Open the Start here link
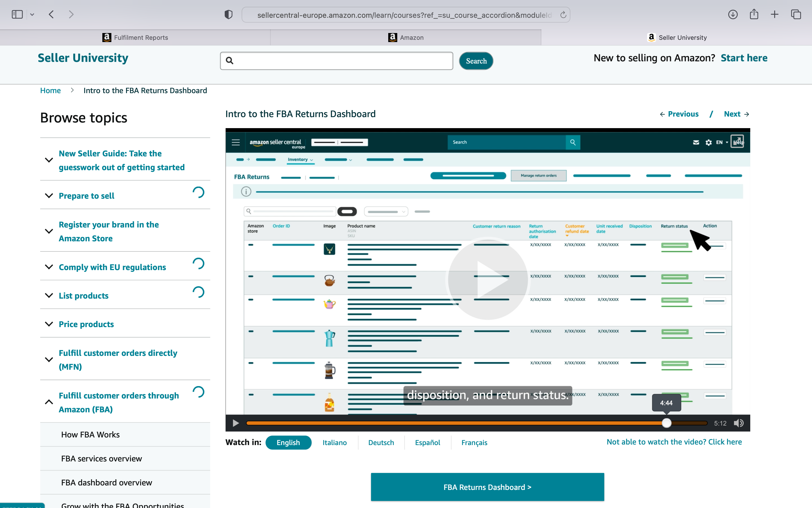 (744, 58)
